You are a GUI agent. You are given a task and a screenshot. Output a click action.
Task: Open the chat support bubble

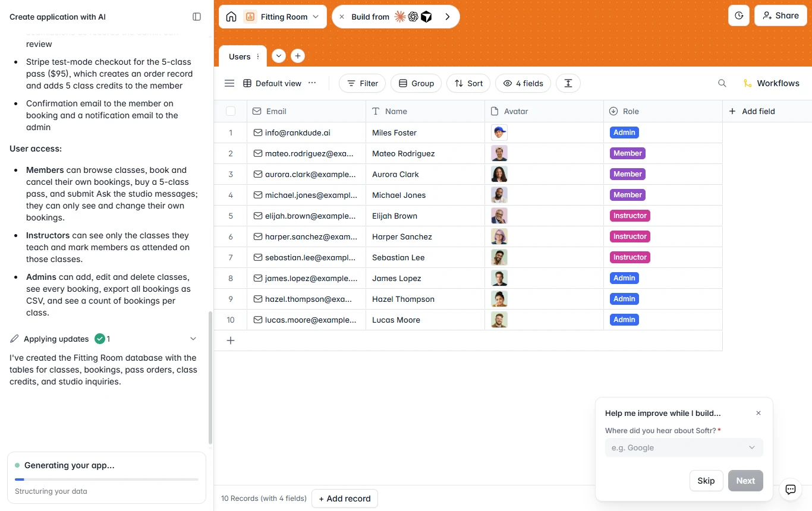791,490
